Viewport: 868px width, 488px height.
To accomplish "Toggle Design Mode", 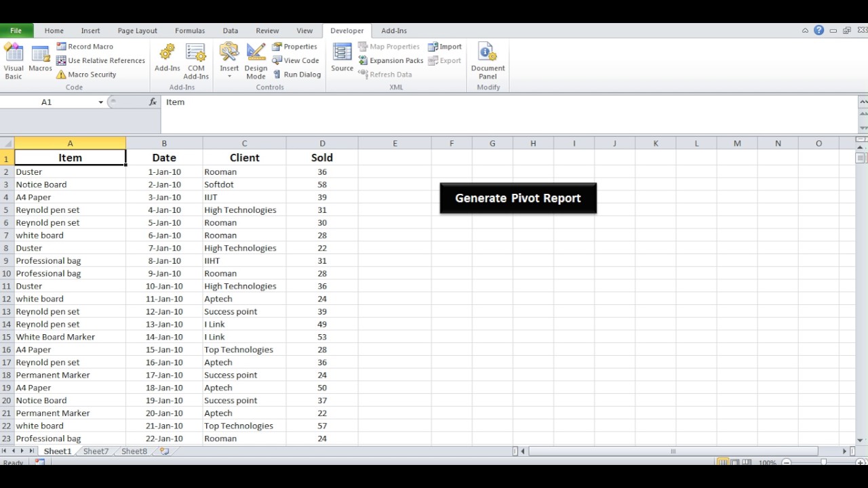I will (x=256, y=62).
